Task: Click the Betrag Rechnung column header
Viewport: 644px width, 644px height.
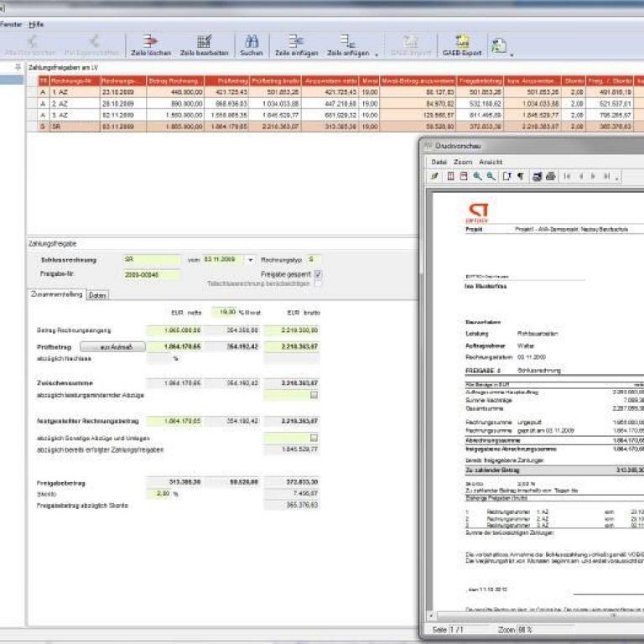Action: [175, 80]
